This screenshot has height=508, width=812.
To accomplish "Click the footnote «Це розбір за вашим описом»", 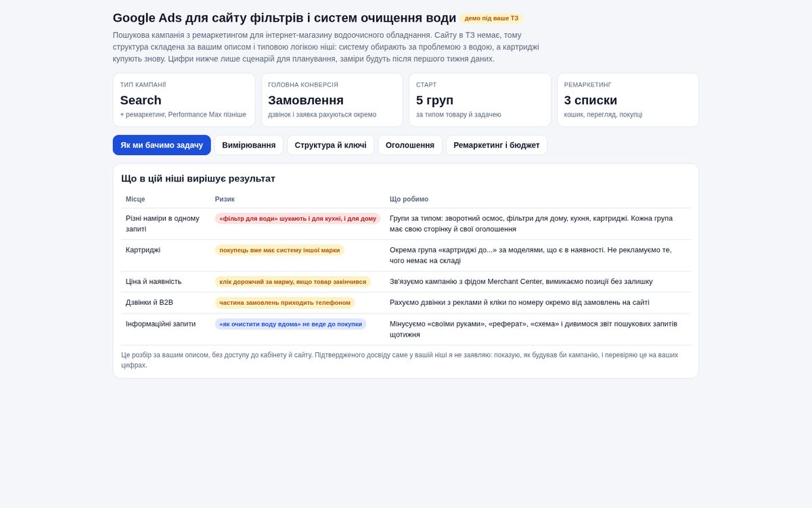I will [399, 360].
